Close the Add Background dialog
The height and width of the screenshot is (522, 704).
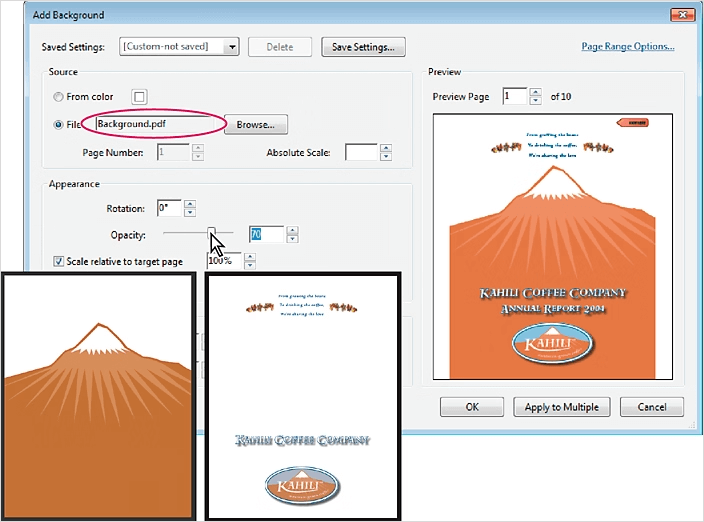click(x=682, y=14)
